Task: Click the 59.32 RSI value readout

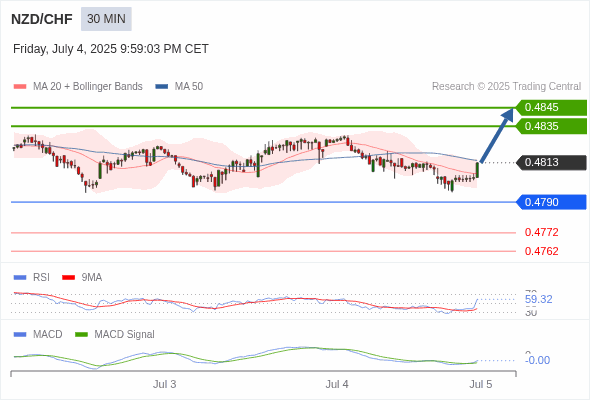Action: (x=538, y=300)
